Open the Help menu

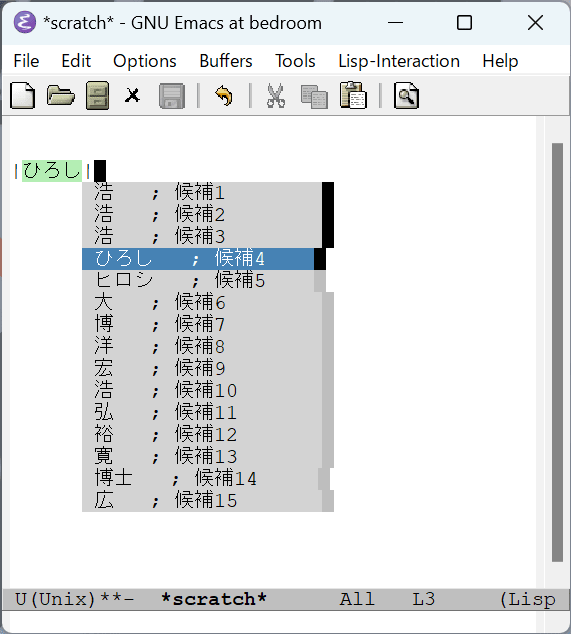500,61
